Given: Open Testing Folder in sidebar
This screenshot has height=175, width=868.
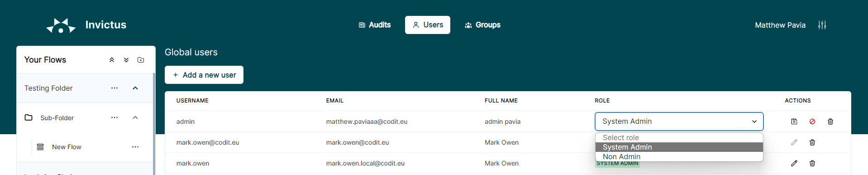Looking at the screenshot, I should 48,88.
